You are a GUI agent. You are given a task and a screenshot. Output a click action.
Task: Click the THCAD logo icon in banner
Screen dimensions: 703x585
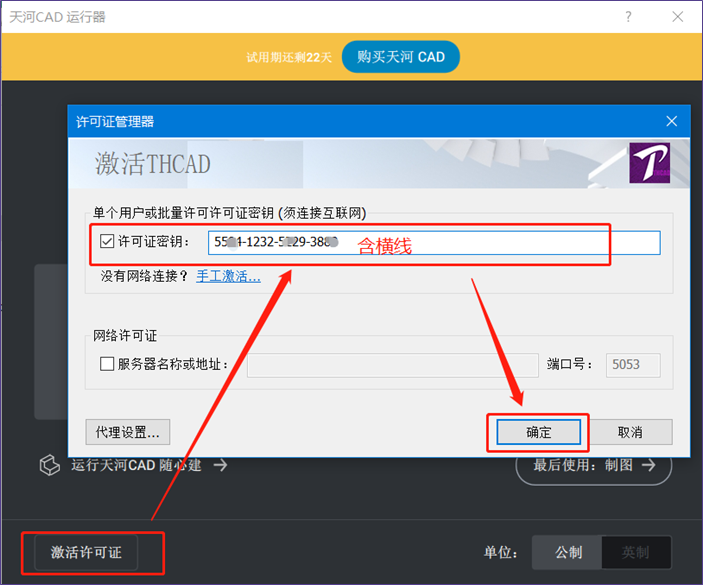click(650, 163)
